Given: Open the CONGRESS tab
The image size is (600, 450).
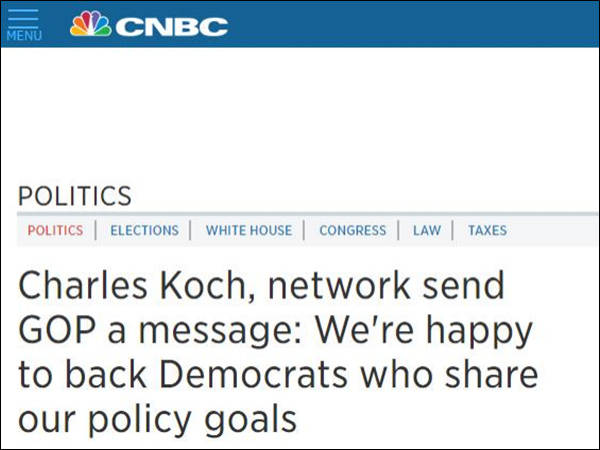Looking at the screenshot, I should (352, 231).
